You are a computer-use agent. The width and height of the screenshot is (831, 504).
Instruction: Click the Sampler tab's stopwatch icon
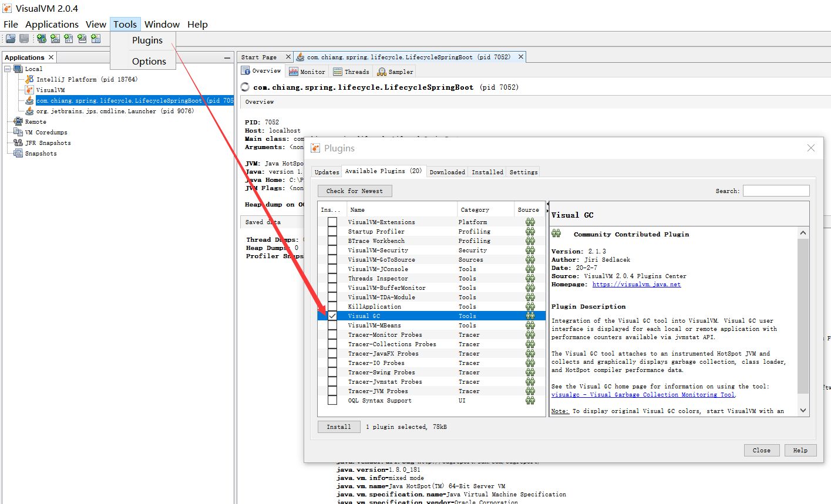pyautogui.click(x=382, y=72)
